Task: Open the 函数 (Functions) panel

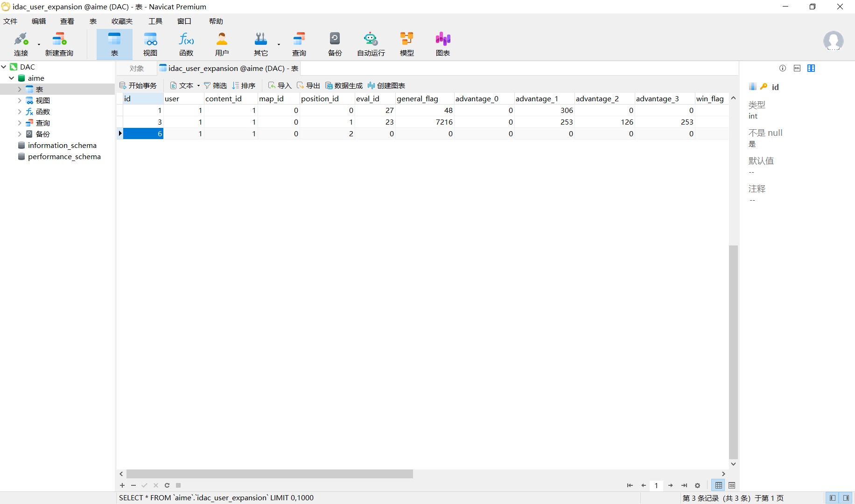Action: point(185,43)
